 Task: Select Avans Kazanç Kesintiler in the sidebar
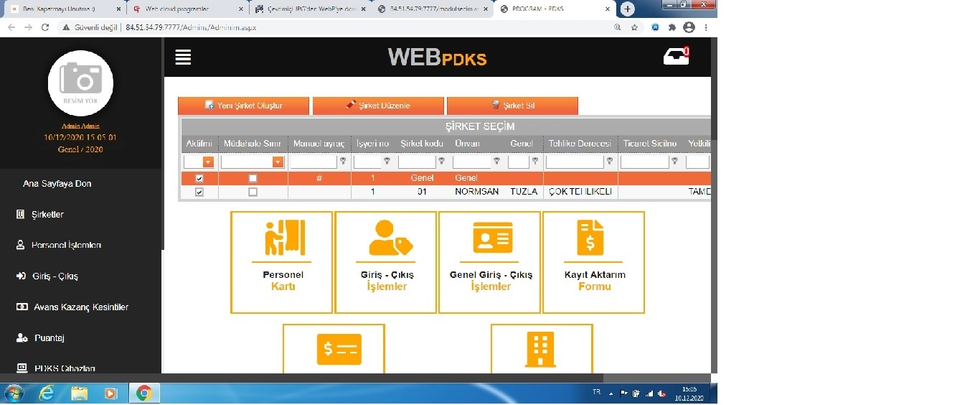80,307
